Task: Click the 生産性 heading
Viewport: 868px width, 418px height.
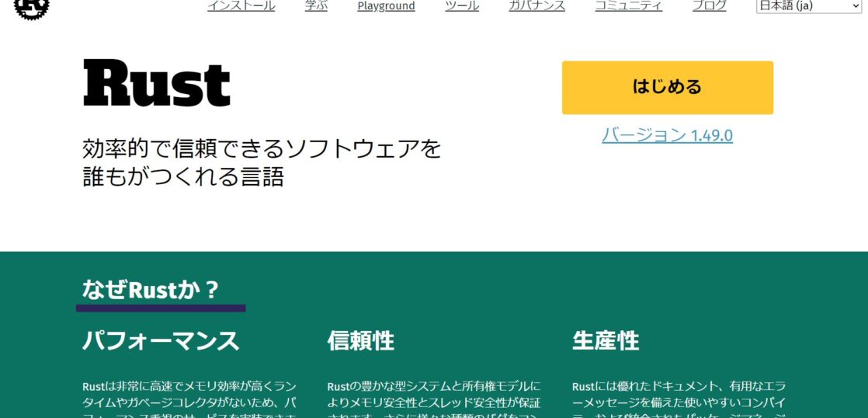Action: point(606,340)
